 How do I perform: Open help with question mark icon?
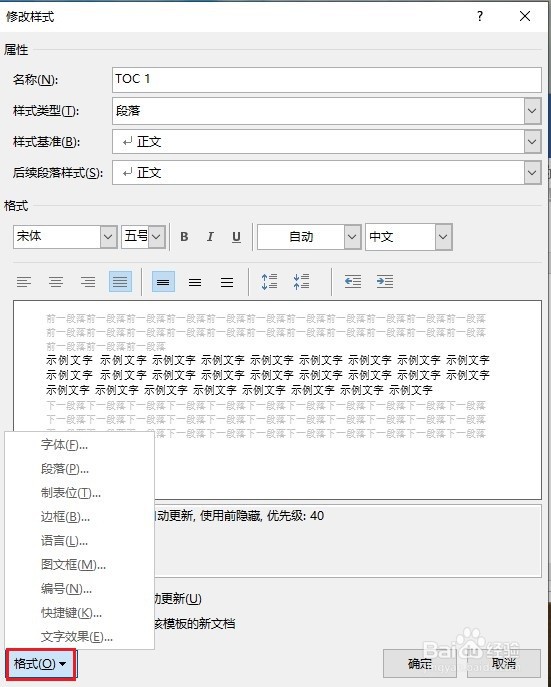click(x=480, y=16)
